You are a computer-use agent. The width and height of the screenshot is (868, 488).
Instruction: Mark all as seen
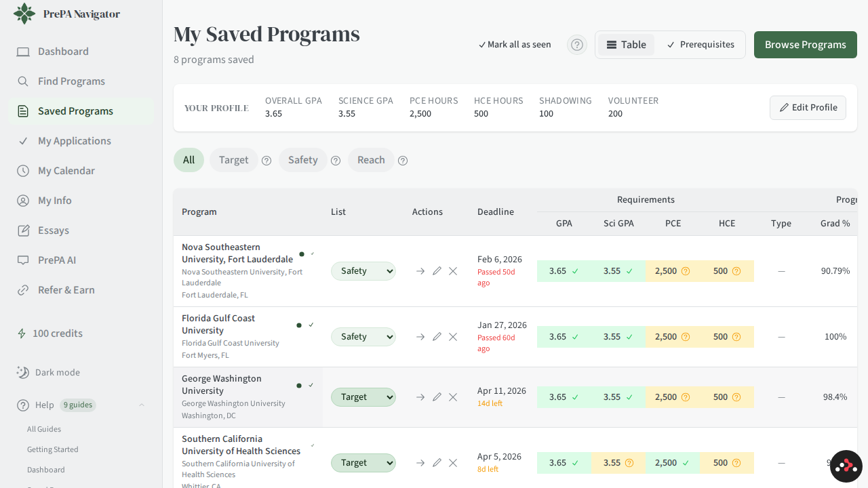(x=515, y=45)
